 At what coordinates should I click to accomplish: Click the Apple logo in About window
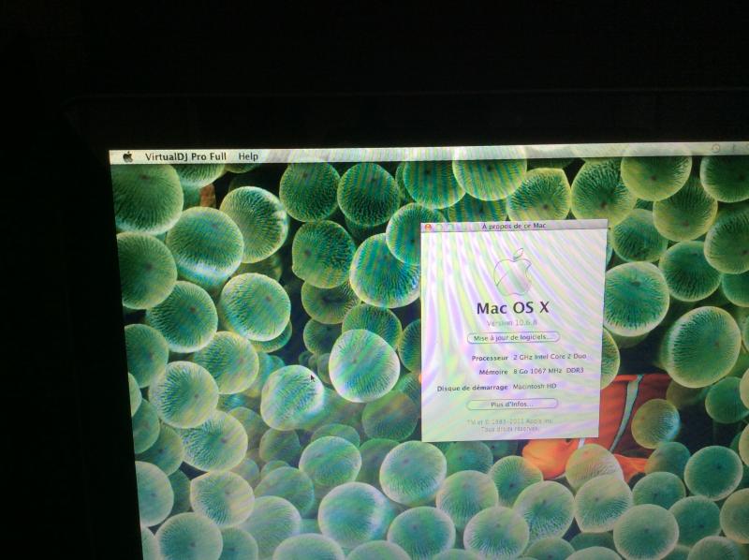pos(513,272)
